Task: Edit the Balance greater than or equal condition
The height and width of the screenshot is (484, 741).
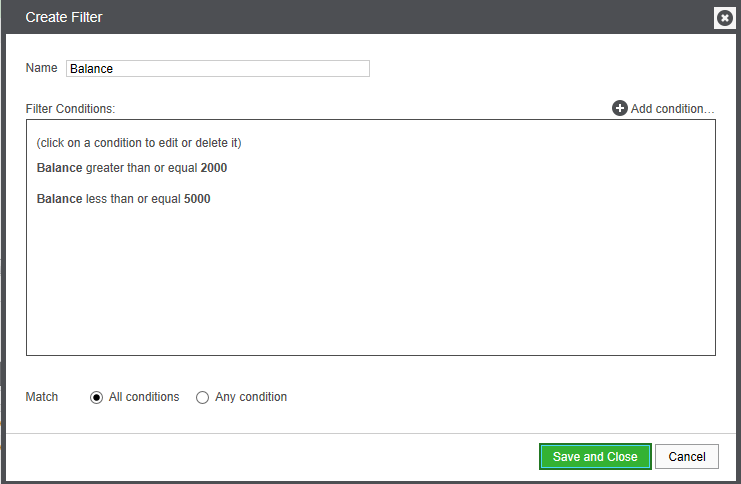Action: click(132, 168)
